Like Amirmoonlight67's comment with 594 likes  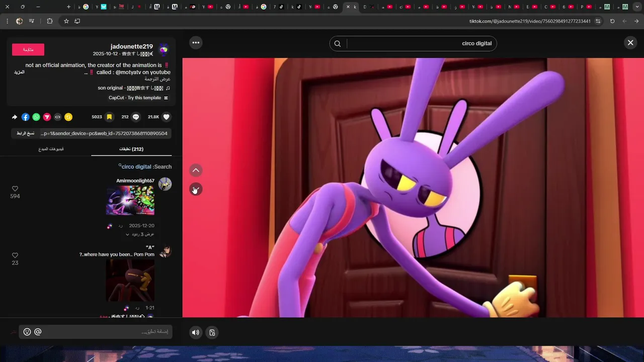[15, 189]
